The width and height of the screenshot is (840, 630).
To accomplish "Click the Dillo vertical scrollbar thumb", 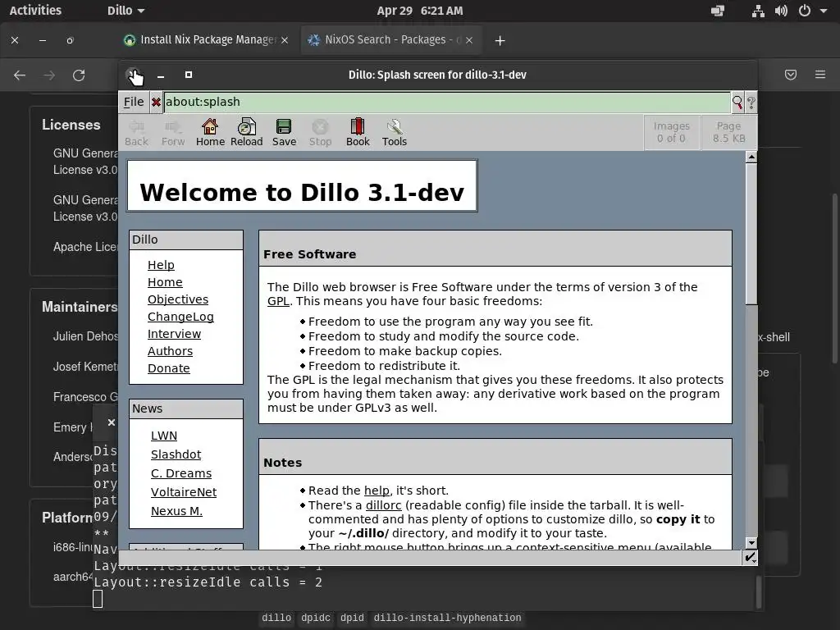I will pyautogui.click(x=751, y=234).
